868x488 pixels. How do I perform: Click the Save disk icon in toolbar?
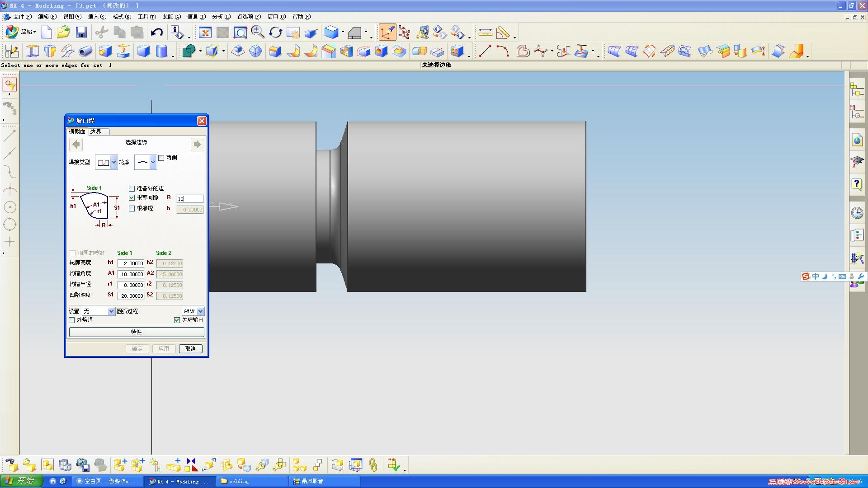click(81, 32)
